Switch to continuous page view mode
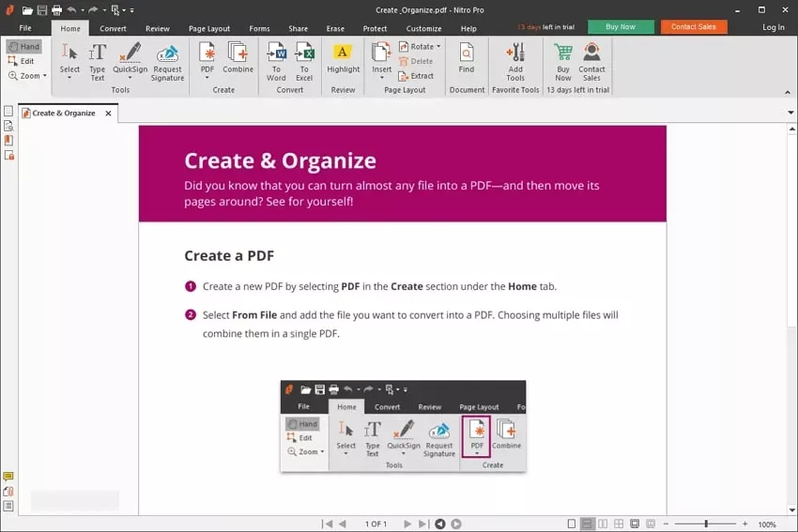Screen dimensions: 798x532 pyautogui.click(x=587, y=524)
